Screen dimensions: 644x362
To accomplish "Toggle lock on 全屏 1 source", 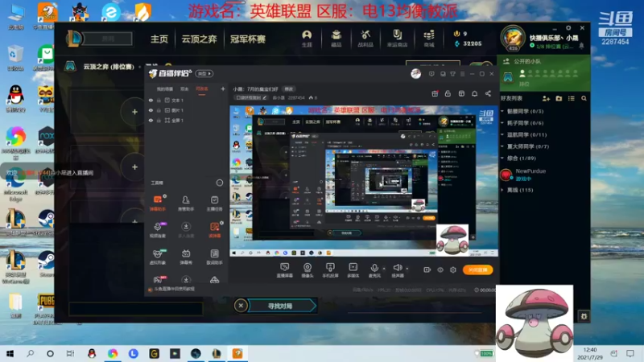I will pos(159,121).
